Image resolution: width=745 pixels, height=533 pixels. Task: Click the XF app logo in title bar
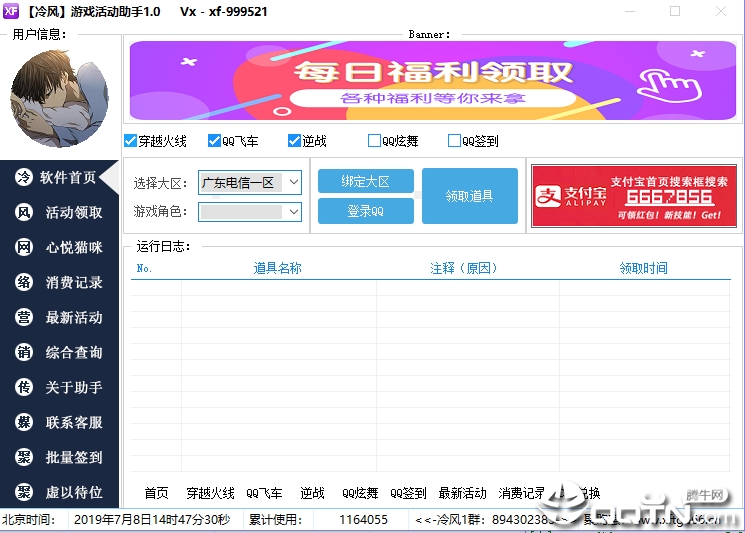tap(11, 11)
